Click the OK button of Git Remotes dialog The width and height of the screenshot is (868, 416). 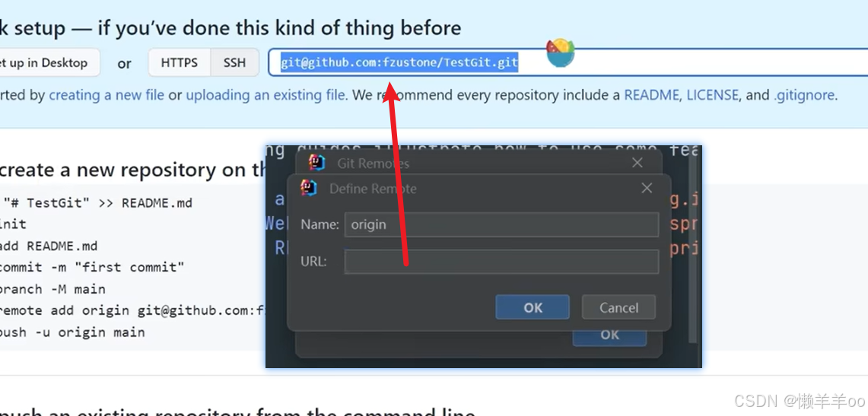pyautogui.click(x=609, y=336)
